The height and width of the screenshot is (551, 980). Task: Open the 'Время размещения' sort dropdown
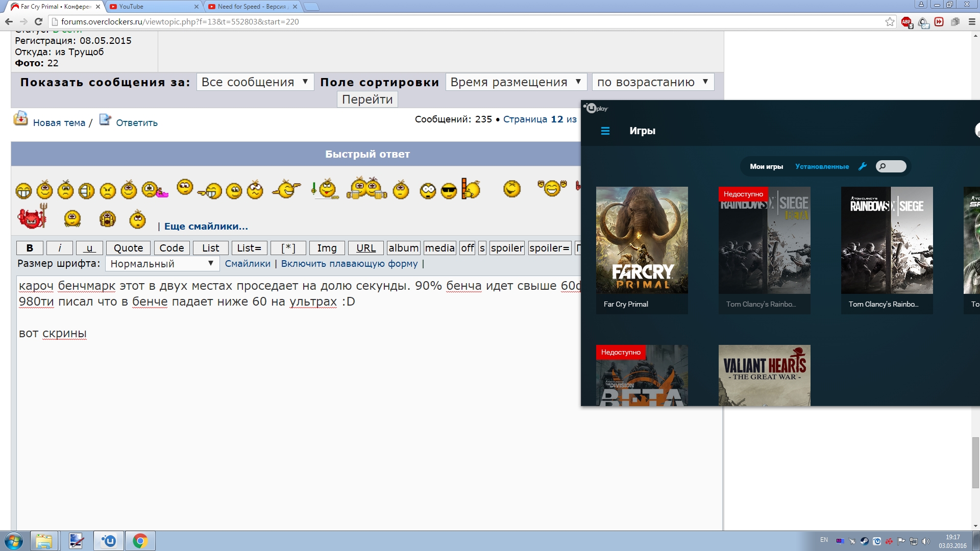click(516, 82)
